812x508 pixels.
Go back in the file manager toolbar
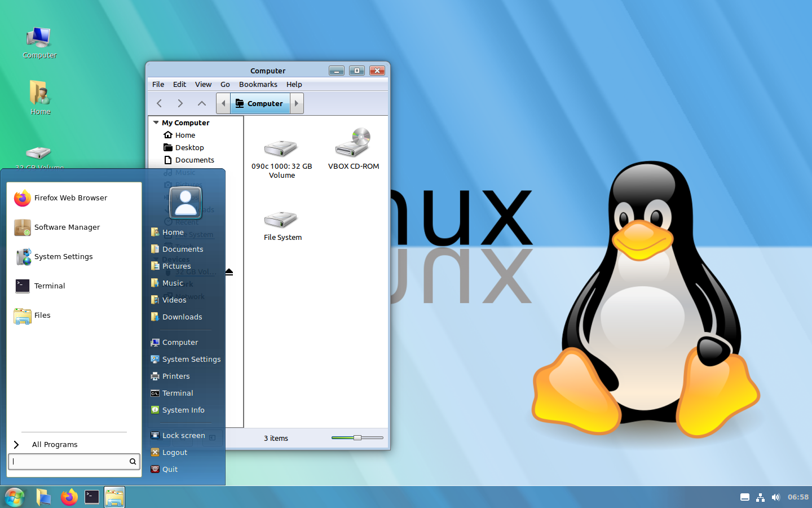pos(160,103)
